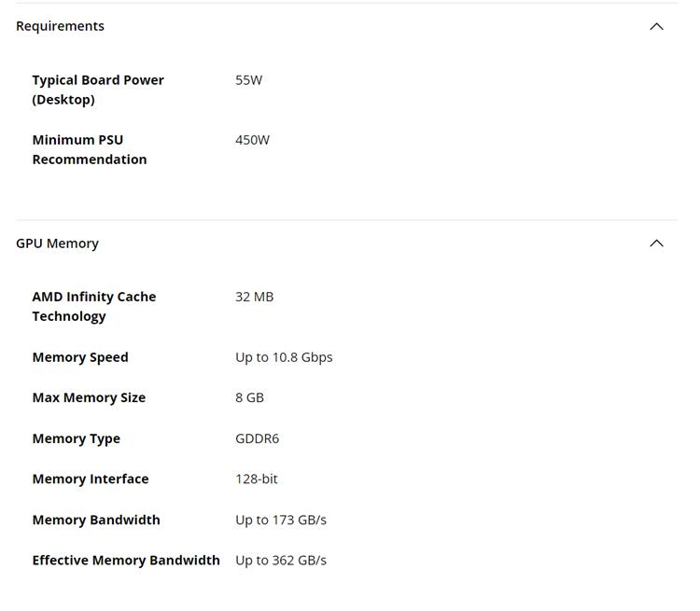Select the Minimum PSU Recommendation label
This screenshot has height=611, width=700.
pyautogui.click(x=90, y=149)
